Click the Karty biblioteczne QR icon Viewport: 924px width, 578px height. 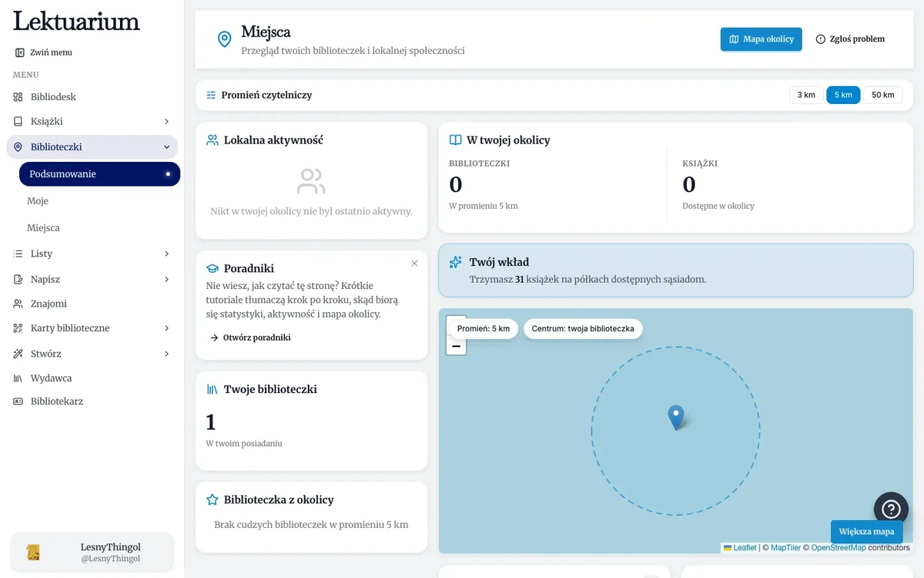[18, 328]
